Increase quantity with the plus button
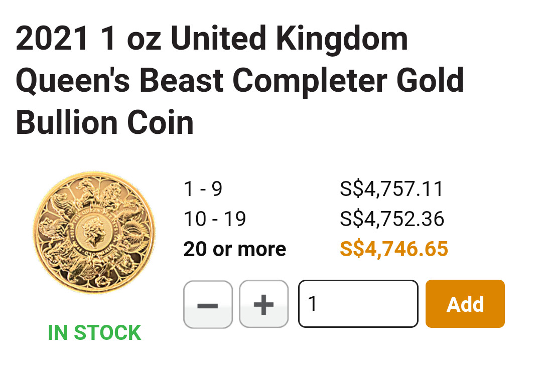This screenshot has height=392, width=542. click(263, 304)
